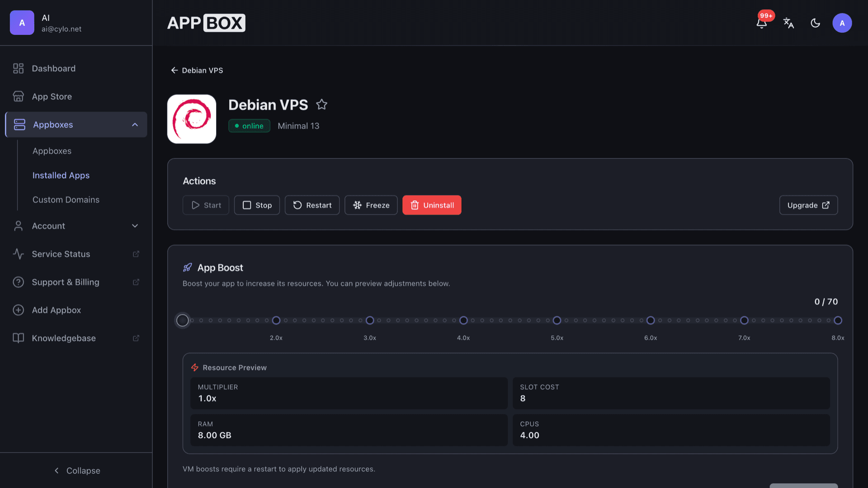Open App Store in the sidebar

[76, 96]
